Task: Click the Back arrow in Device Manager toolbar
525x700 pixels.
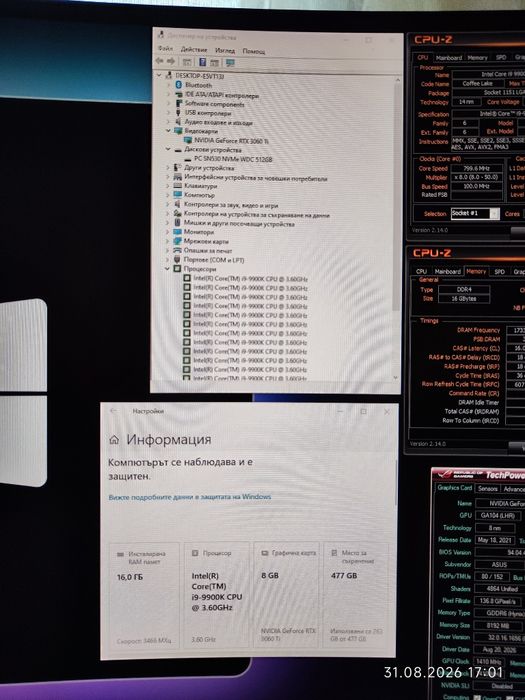Action: [159, 61]
